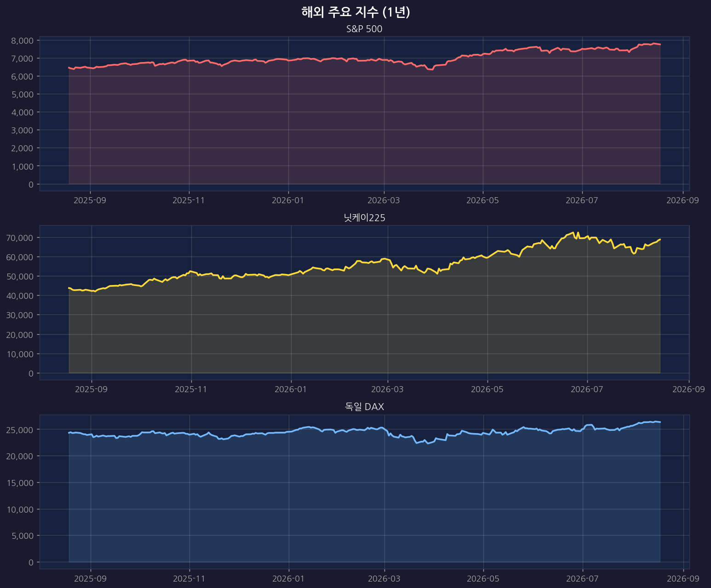Click the red S&P 500 line near 2026-05

pos(483,54)
